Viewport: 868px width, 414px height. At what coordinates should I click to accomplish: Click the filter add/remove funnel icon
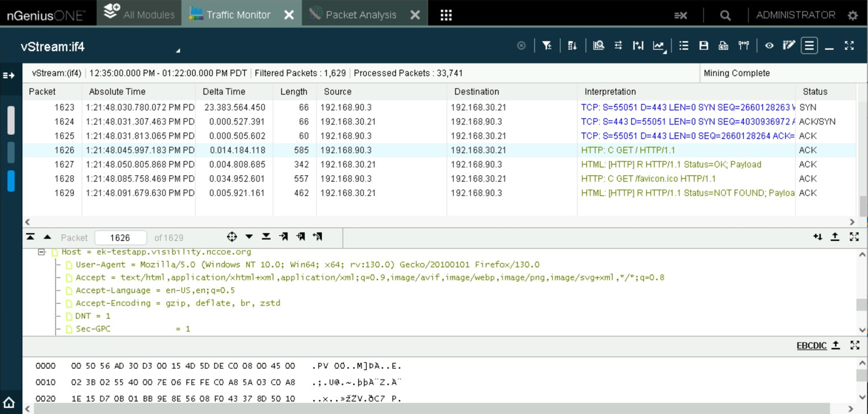547,46
